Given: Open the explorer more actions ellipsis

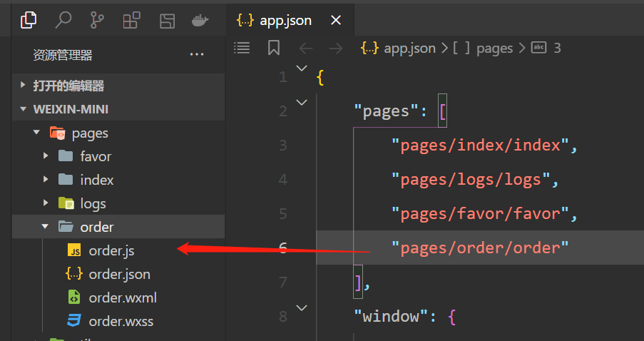Looking at the screenshot, I should click(x=197, y=54).
